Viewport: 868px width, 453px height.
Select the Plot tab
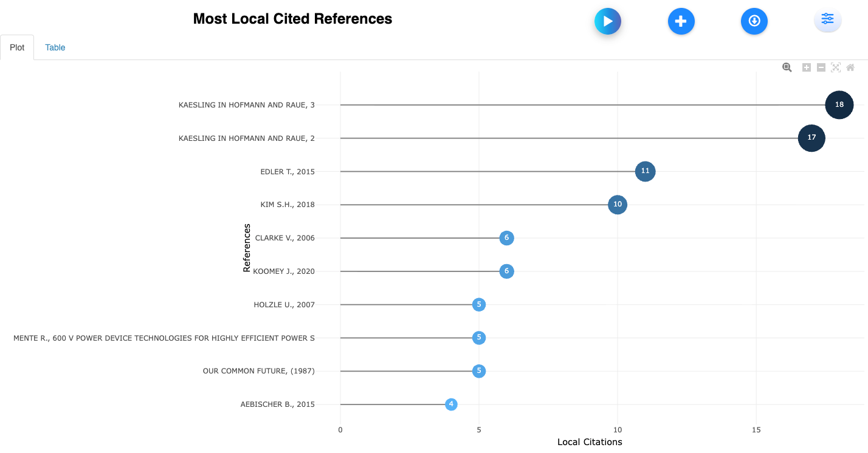point(17,47)
